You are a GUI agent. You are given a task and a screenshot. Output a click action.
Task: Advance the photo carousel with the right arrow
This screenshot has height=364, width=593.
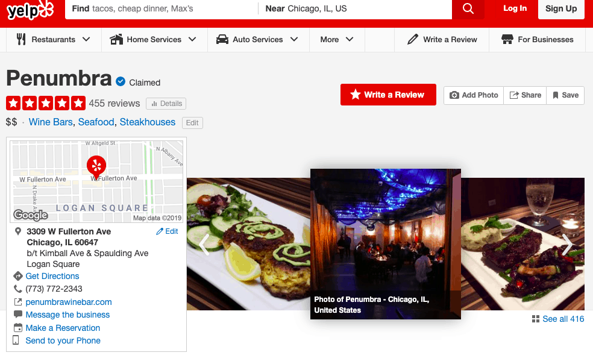pyautogui.click(x=567, y=245)
